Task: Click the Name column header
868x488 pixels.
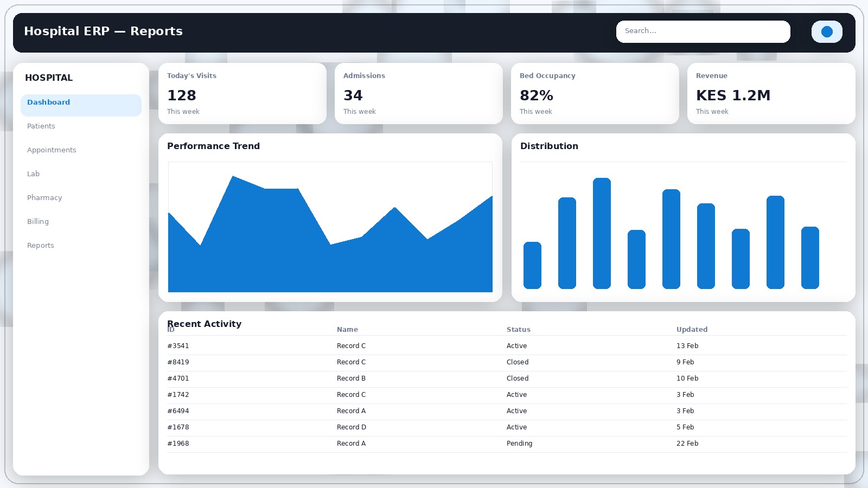Action: (347, 330)
